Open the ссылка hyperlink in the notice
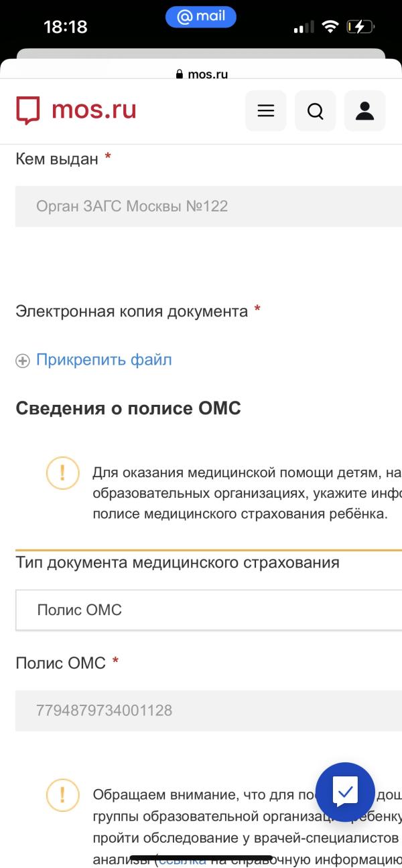 click(182, 859)
